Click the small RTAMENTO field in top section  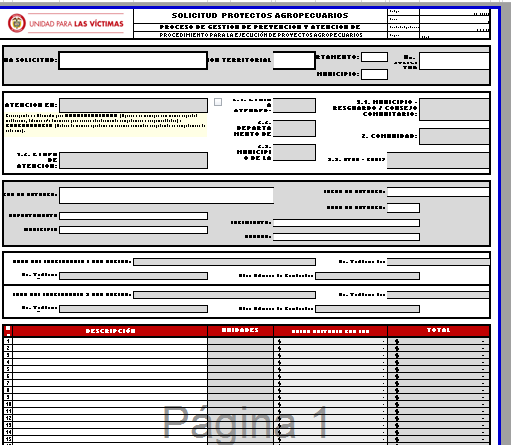[x=374, y=57]
